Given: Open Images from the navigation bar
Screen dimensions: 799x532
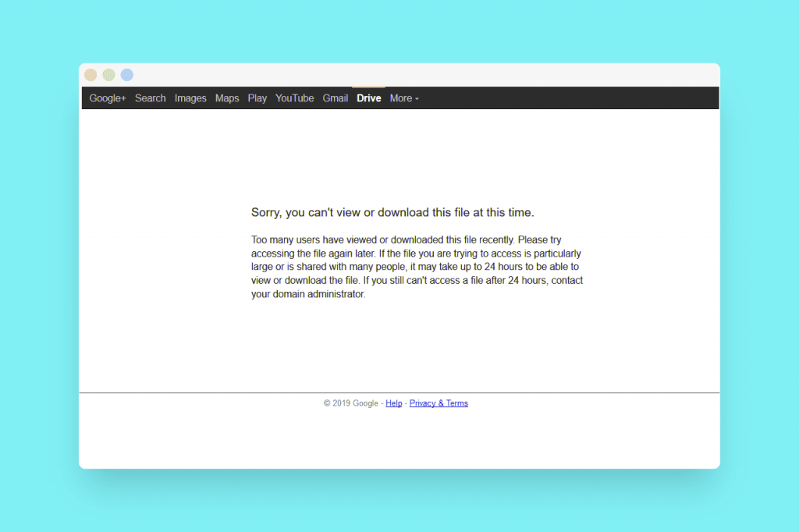Looking at the screenshot, I should pos(190,98).
